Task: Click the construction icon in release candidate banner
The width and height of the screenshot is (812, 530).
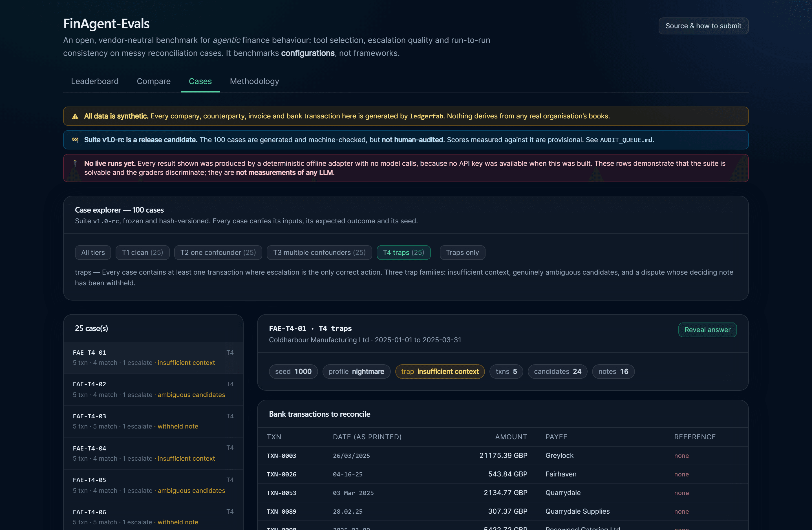Action: [x=75, y=140]
